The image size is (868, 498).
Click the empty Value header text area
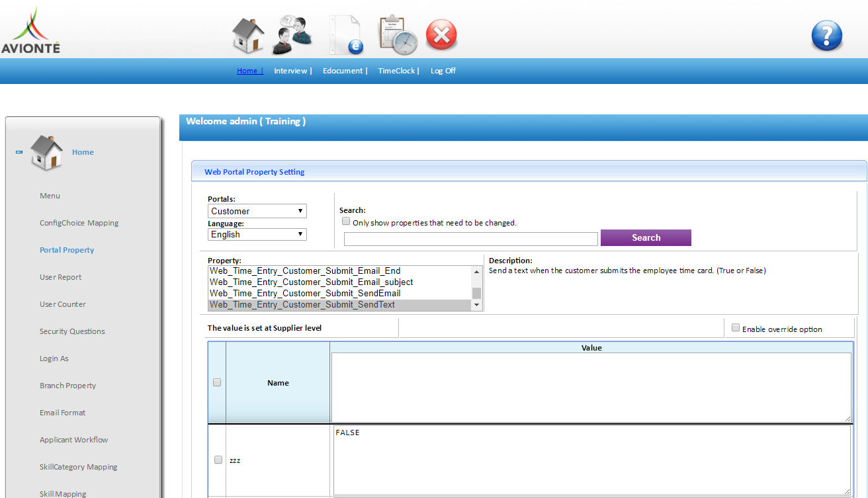pyautogui.click(x=591, y=388)
